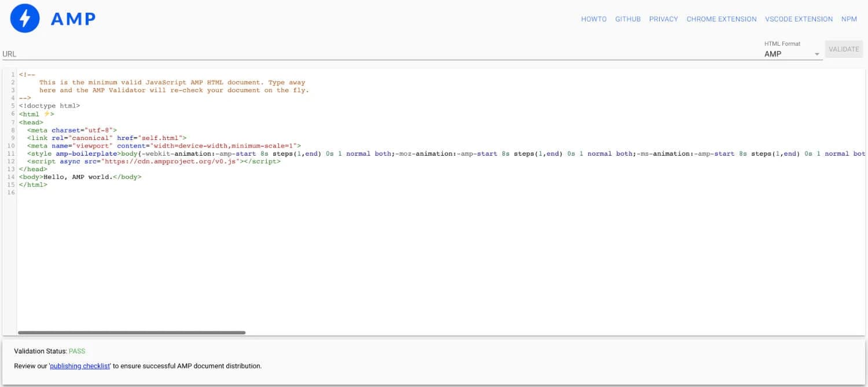
Task: Click the green PASS status text
Action: click(77, 351)
